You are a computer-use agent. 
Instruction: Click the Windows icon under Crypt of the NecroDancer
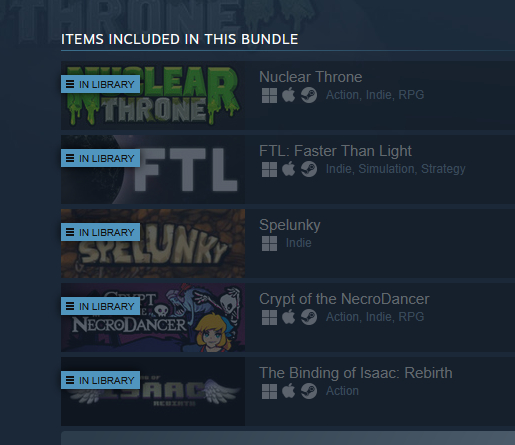click(x=269, y=317)
